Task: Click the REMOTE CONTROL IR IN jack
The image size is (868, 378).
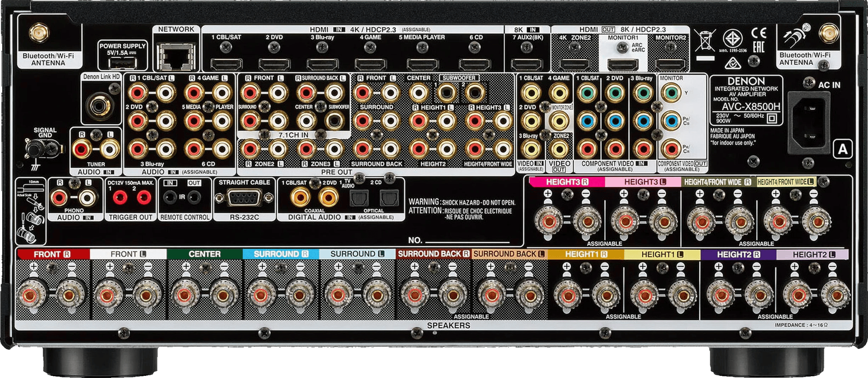Action: click(169, 198)
